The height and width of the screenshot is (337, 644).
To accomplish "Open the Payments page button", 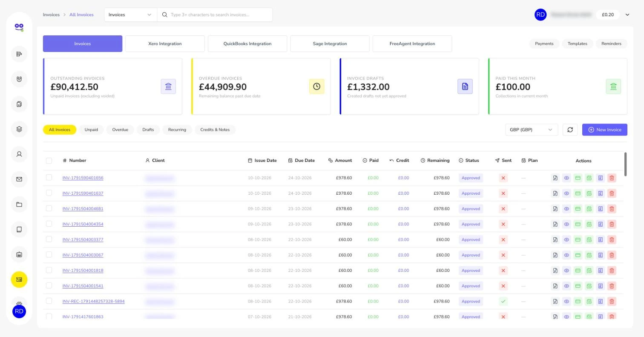I will pos(544,44).
